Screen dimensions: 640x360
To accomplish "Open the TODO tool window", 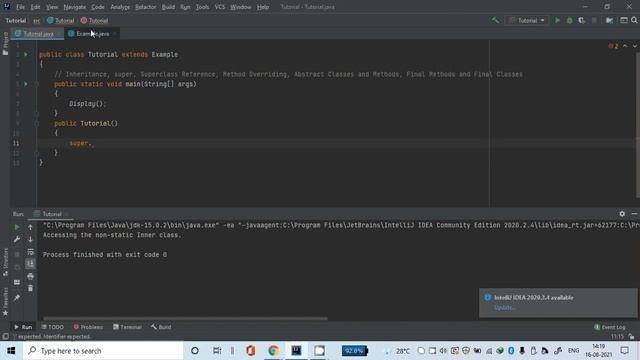I will (x=53, y=327).
